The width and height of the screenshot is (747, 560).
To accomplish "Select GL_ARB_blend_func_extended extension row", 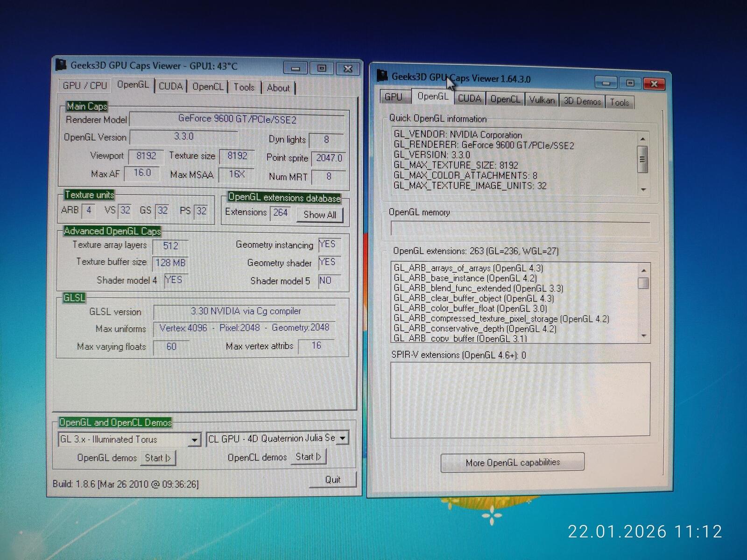I will coord(479,288).
